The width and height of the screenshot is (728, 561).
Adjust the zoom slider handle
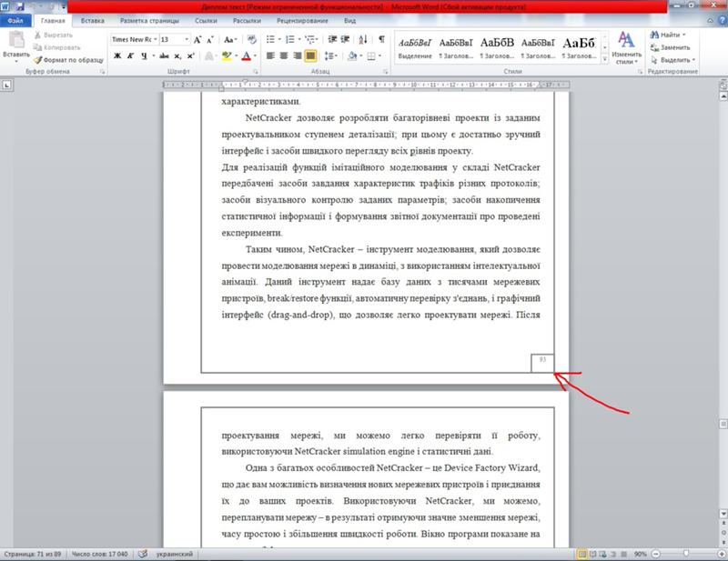pos(686,554)
